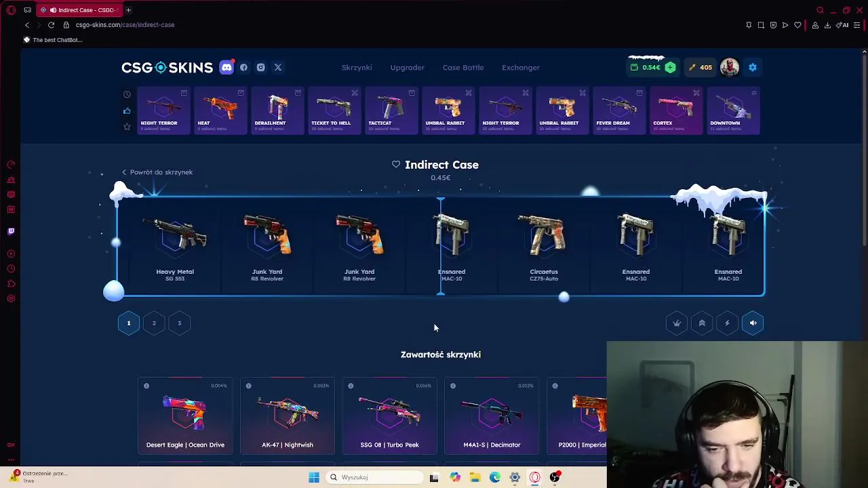
Task: Open browser downloads icon
Action: [827, 25]
